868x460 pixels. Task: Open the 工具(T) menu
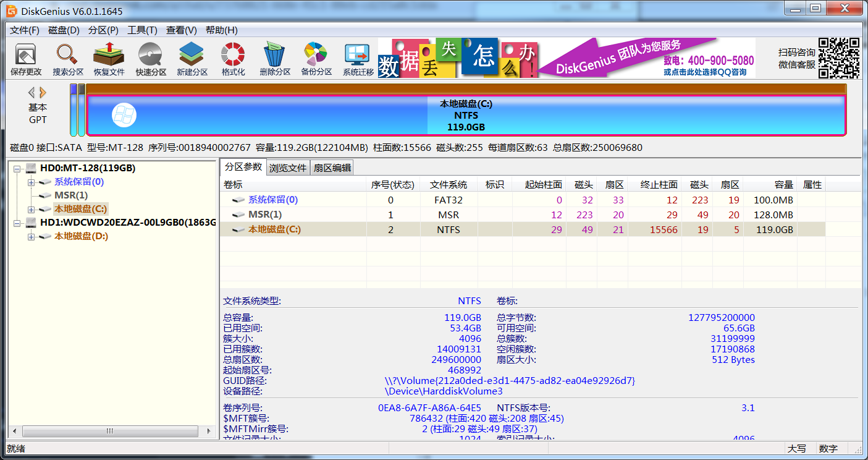142,30
